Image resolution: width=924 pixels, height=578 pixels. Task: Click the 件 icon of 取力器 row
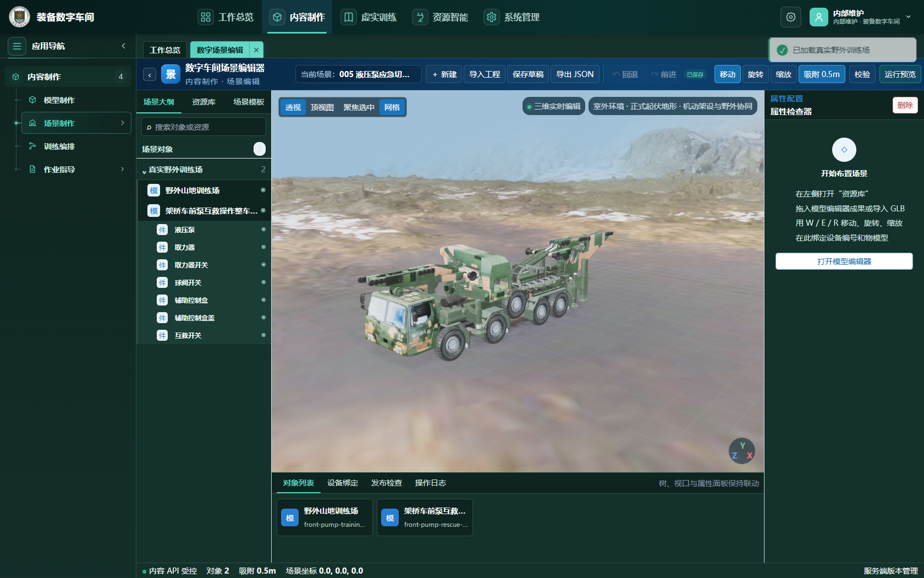click(x=162, y=248)
